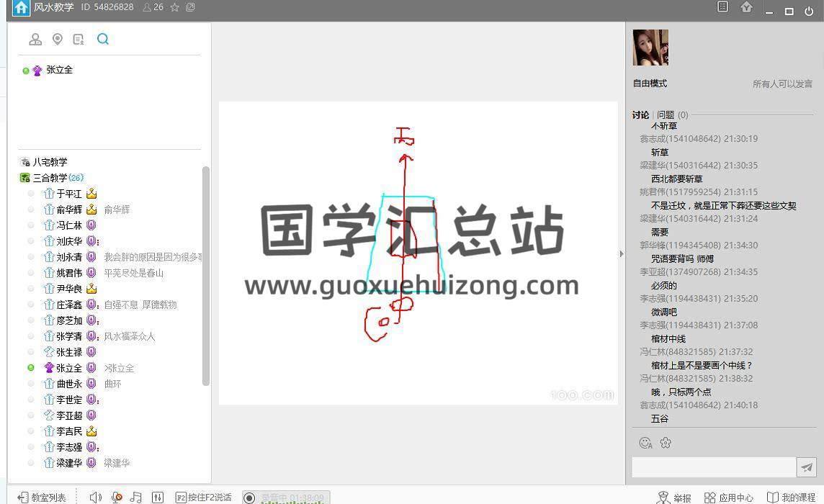Select user 曲世永 in the list
The width and height of the screenshot is (824, 504).
69,384
